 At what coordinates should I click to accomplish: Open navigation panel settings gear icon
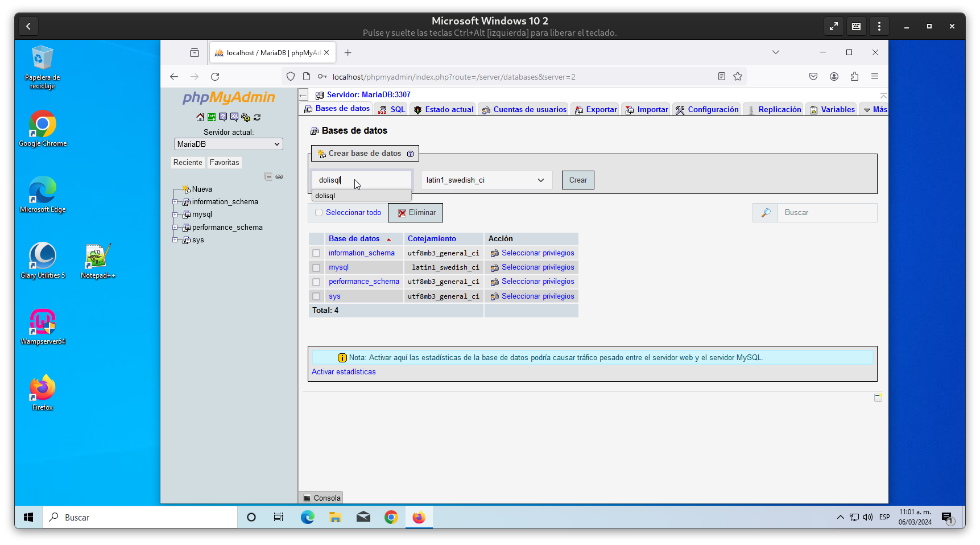click(246, 117)
